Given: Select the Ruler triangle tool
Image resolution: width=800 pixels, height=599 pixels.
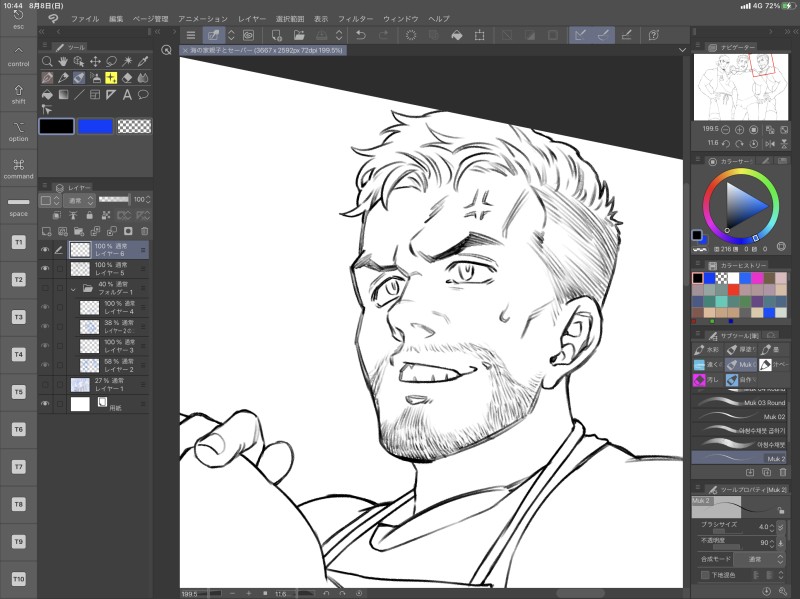Looking at the screenshot, I should [x=111, y=94].
